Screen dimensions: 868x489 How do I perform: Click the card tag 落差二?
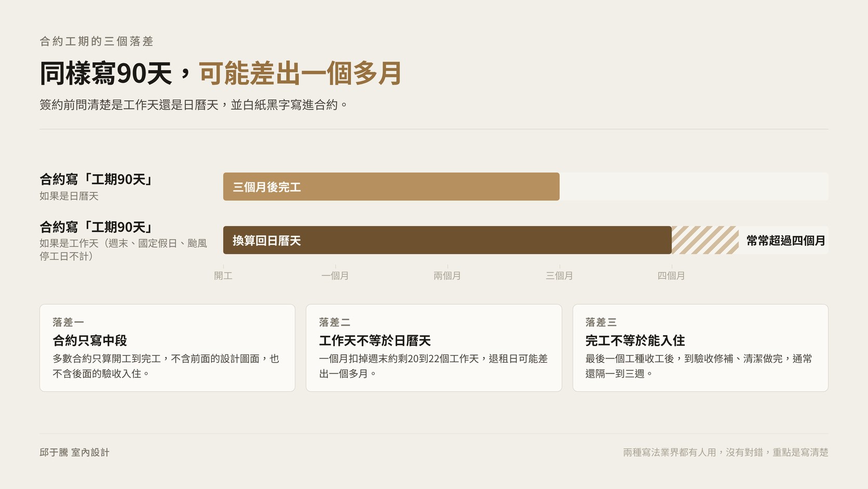[x=335, y=322]
